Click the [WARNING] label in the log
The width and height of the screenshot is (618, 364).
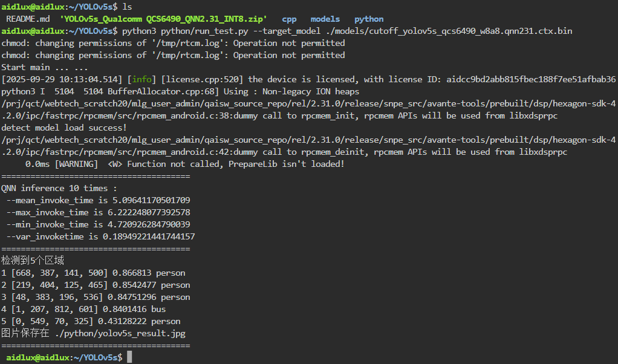(x=76, y=164)
